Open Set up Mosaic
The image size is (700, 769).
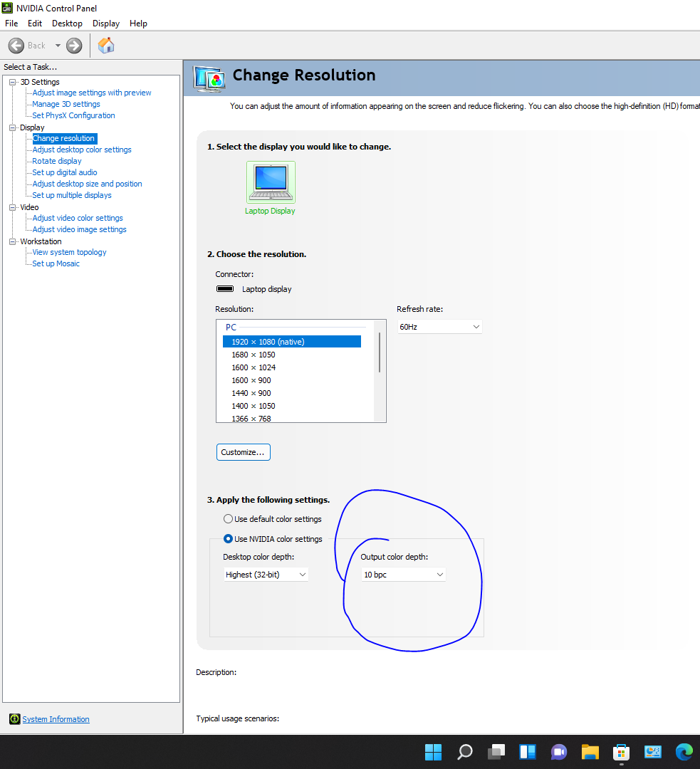tap(56, 263)
